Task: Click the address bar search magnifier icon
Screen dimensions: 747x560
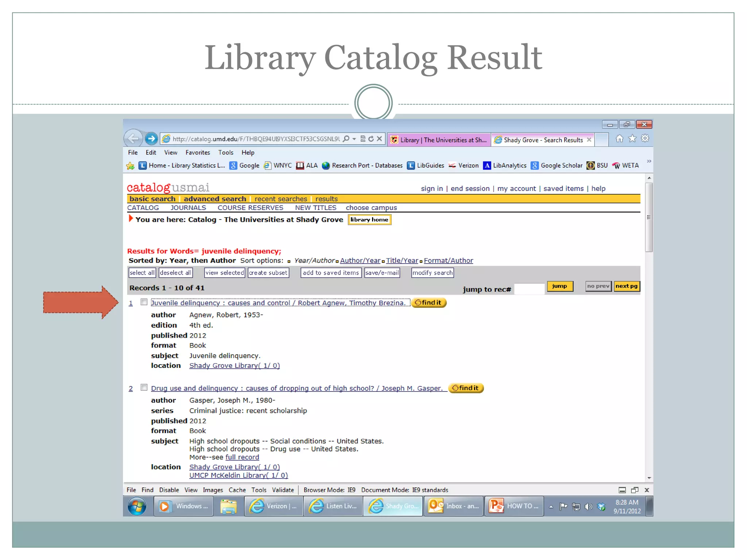Action: click(346, 139)
